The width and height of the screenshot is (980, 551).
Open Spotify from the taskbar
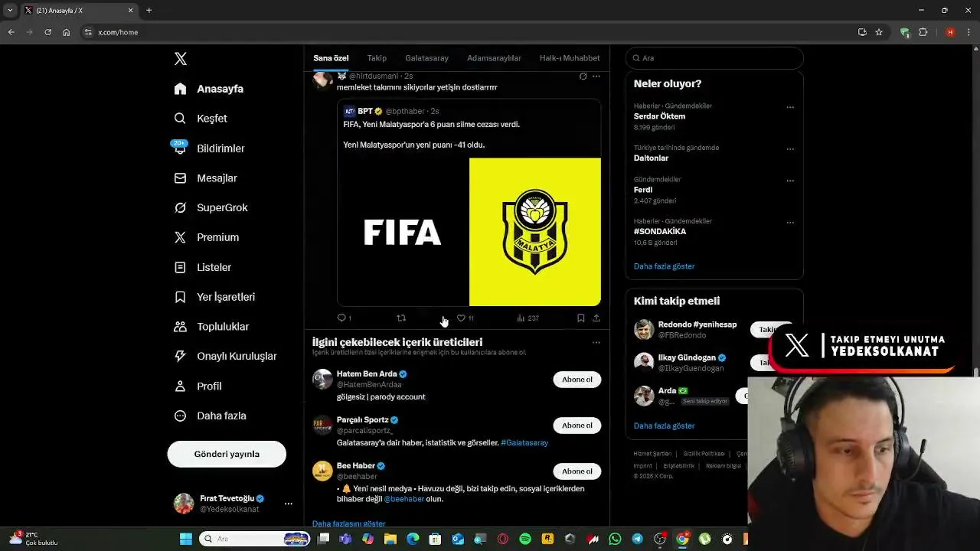[x=525, y=539]
